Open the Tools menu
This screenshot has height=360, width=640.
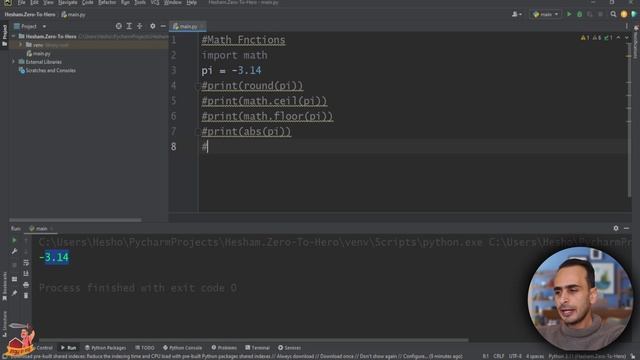pyautogui.click(x=140, y=2)
